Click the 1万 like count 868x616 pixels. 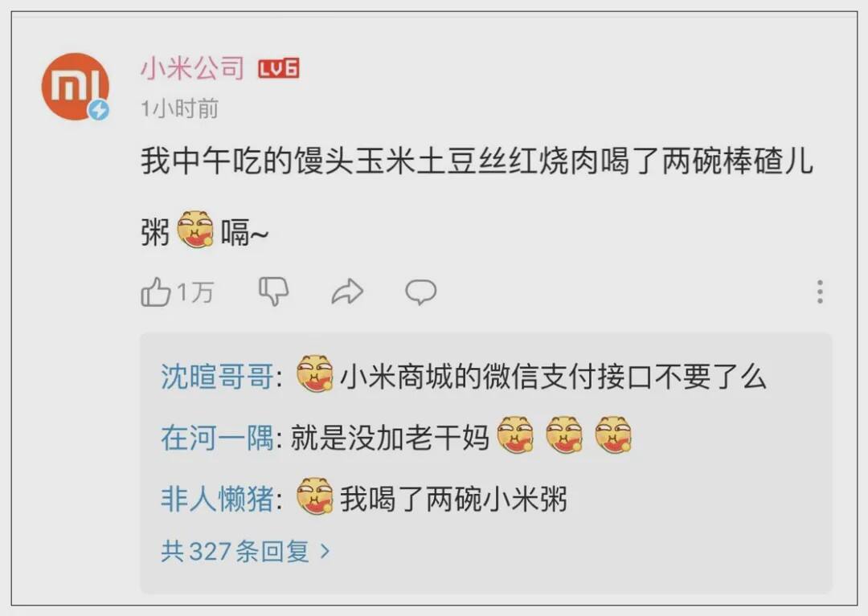(x=194, y=292)
